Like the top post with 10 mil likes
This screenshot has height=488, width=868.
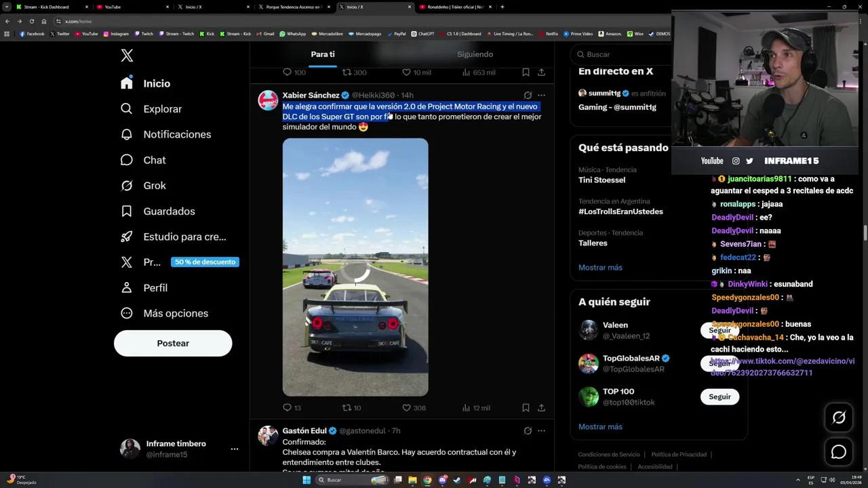(416, 72)
